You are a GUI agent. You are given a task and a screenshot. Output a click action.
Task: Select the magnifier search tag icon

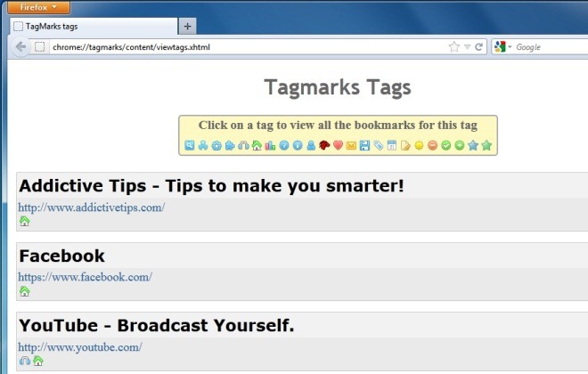[190, 145]
